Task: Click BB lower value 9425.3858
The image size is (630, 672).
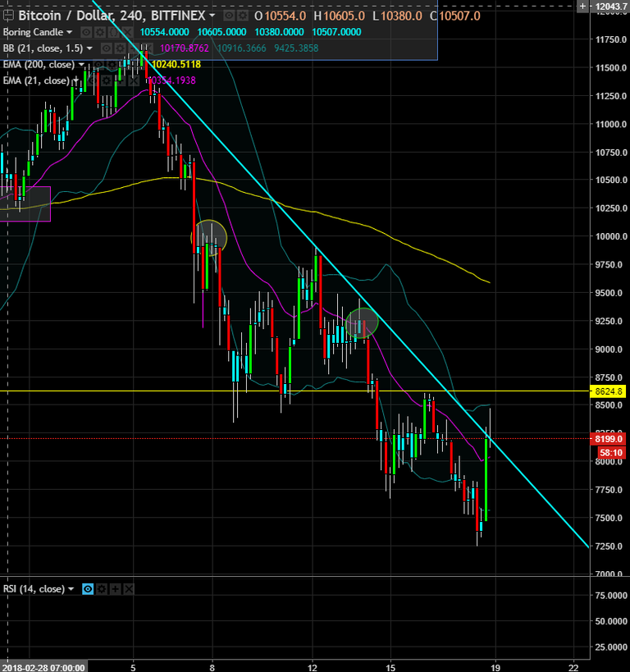Action: click(x=296, y=48)
